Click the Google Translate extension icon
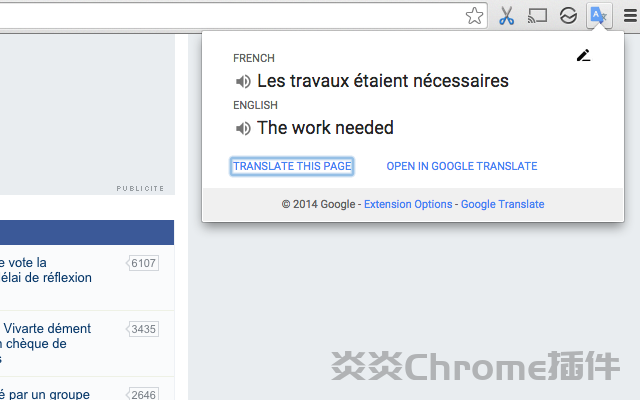Image resolution: width=640 pixels, height=400 pixels. point(598,15)
